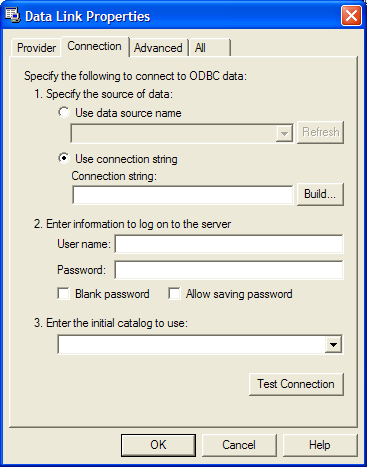Select Use data source name option
367x467 pixels.
click(x=64, y=112)
